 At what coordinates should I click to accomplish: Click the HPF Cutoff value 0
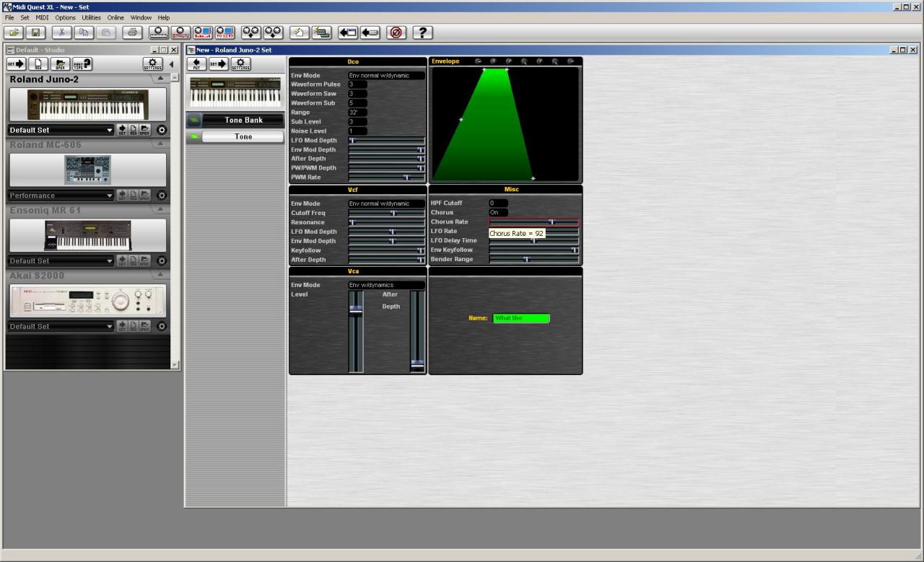(x=498, y=203)
